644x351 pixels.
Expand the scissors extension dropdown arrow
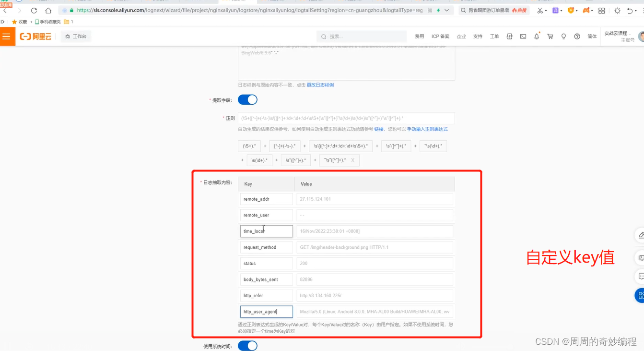pos(545,10)
